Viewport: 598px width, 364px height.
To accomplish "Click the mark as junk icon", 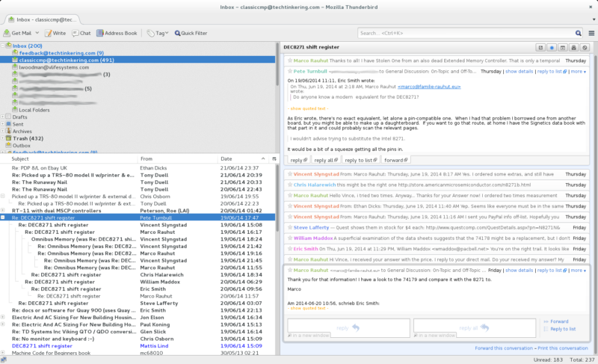I will [x=585, y=47].
